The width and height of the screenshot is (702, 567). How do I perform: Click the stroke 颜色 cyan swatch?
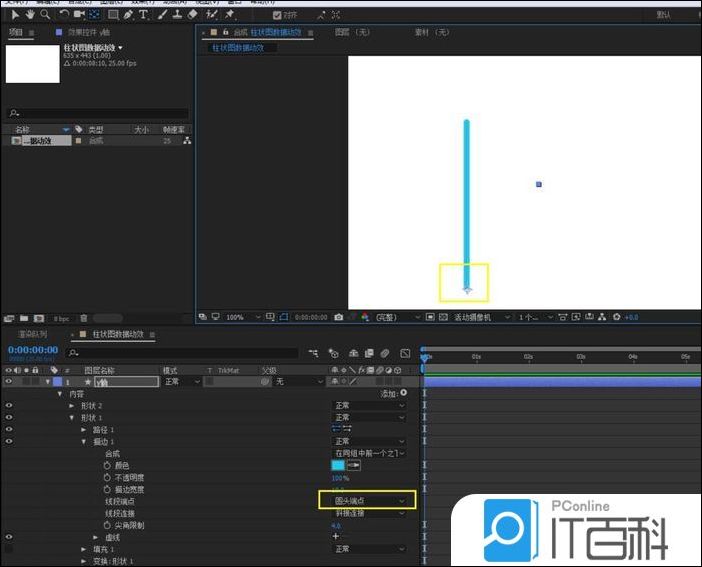click(338, 465)
